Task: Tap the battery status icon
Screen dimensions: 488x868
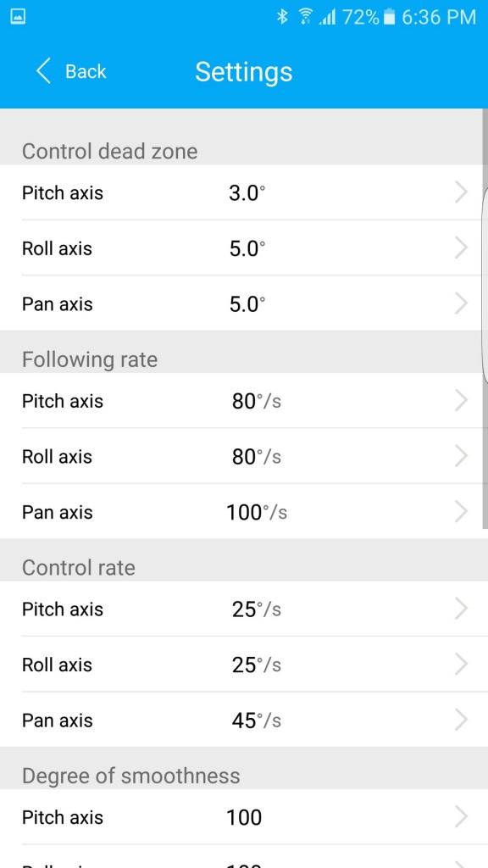Action: click(x=390, y=17)
